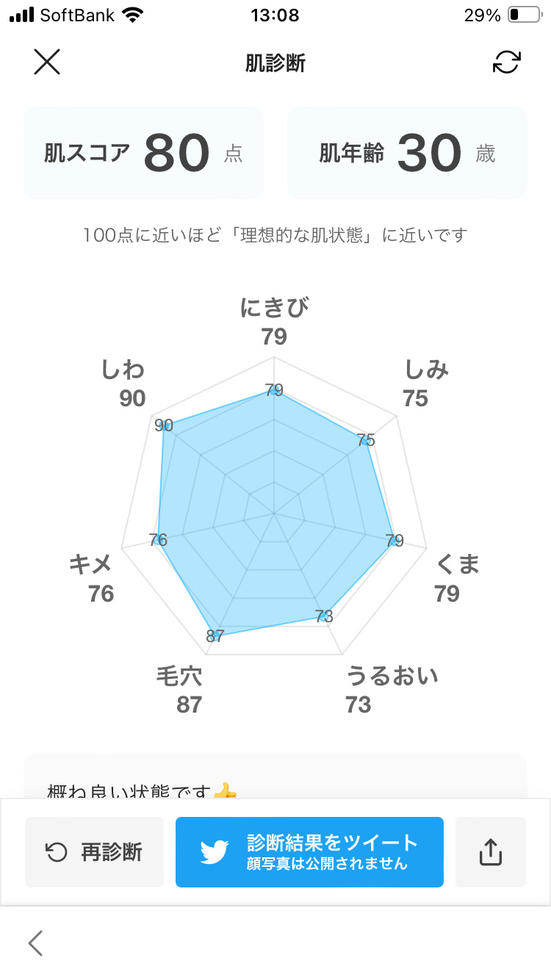
Task: Tap 診断結果をツイート to share results
Action: click(x=309, y=852)
